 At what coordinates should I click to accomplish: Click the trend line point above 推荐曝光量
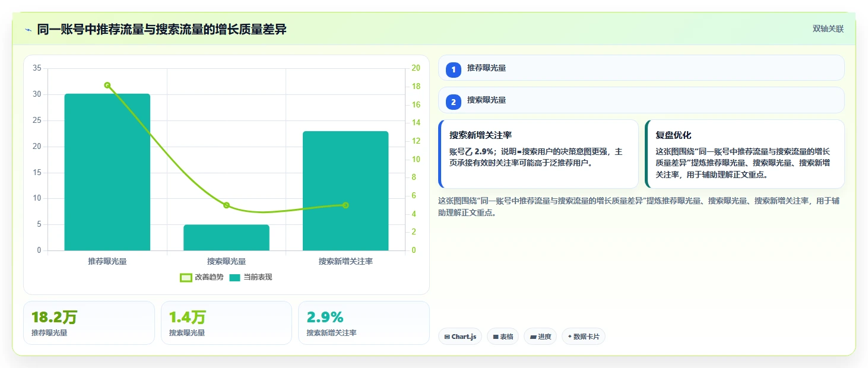[107, 85]
